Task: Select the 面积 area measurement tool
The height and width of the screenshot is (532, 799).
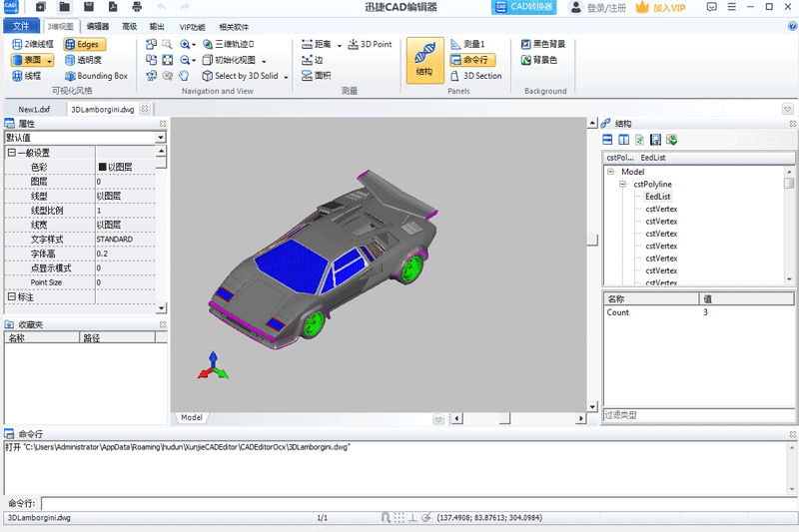Action: tap(316, 76)
